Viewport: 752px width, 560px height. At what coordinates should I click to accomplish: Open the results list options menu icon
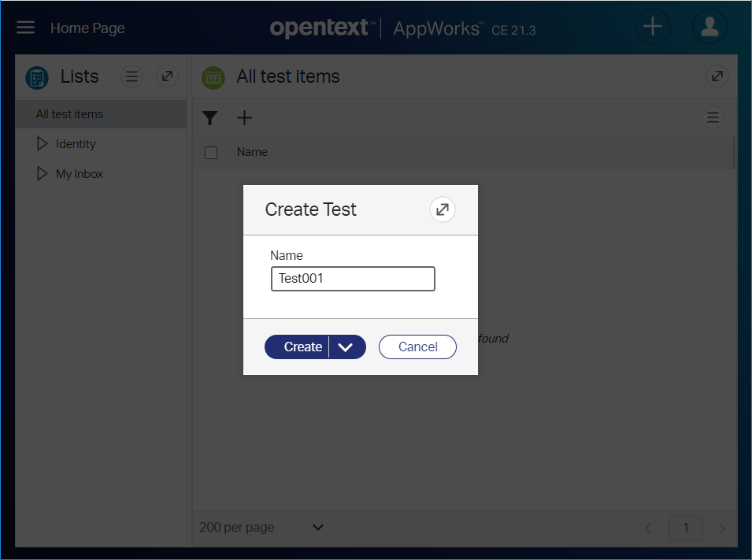(713, 117)
